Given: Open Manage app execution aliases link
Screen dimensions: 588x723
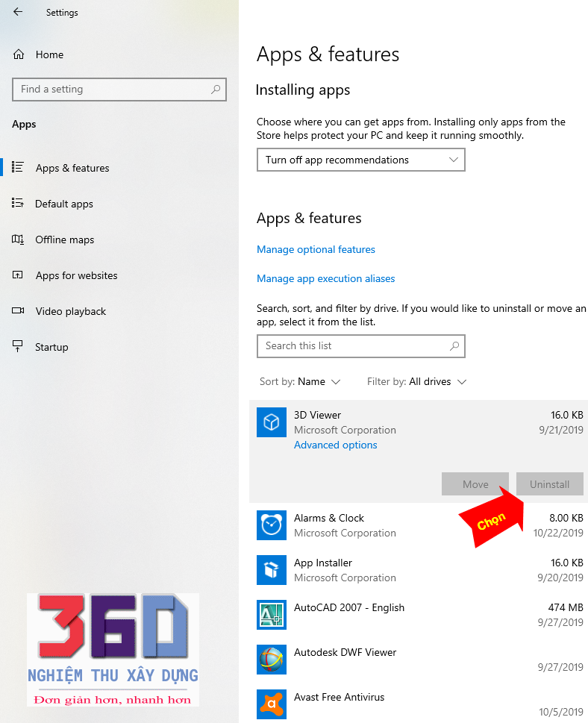Looking at the screenshot, I should (325, 278).
